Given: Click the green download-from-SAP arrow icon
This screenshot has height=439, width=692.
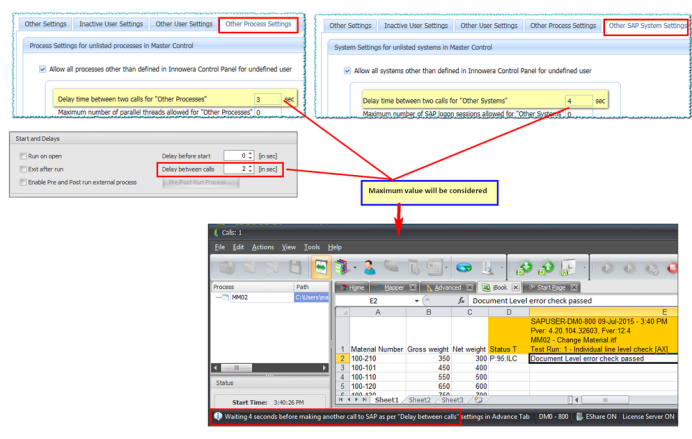Looking at the screenshot, I should (x=524, y=267).
